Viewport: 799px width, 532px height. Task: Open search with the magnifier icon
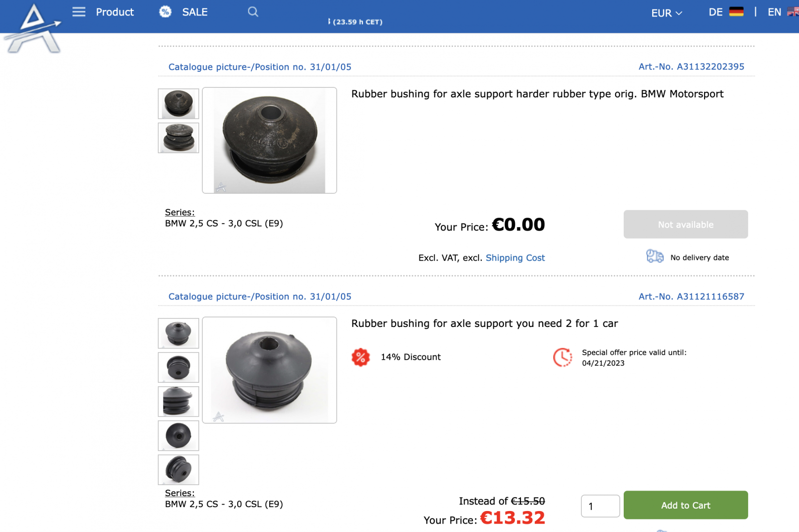click(253, 12)
